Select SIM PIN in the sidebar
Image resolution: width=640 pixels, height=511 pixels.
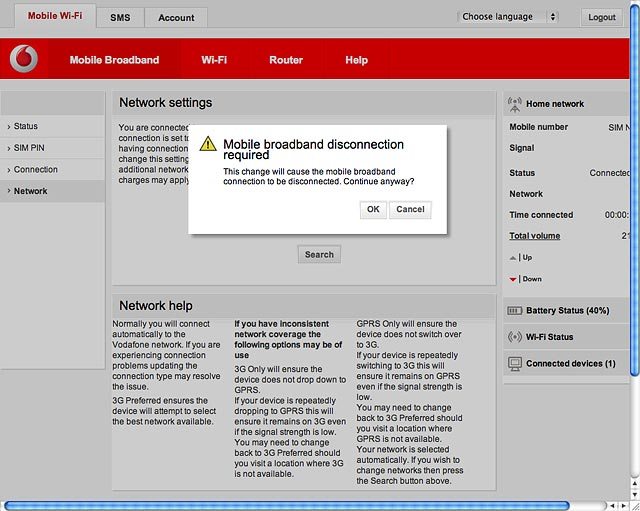53,148
